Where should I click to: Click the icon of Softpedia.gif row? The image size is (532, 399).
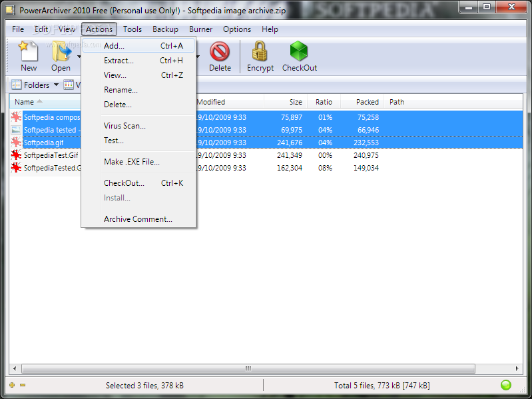[x=16, y=143]
